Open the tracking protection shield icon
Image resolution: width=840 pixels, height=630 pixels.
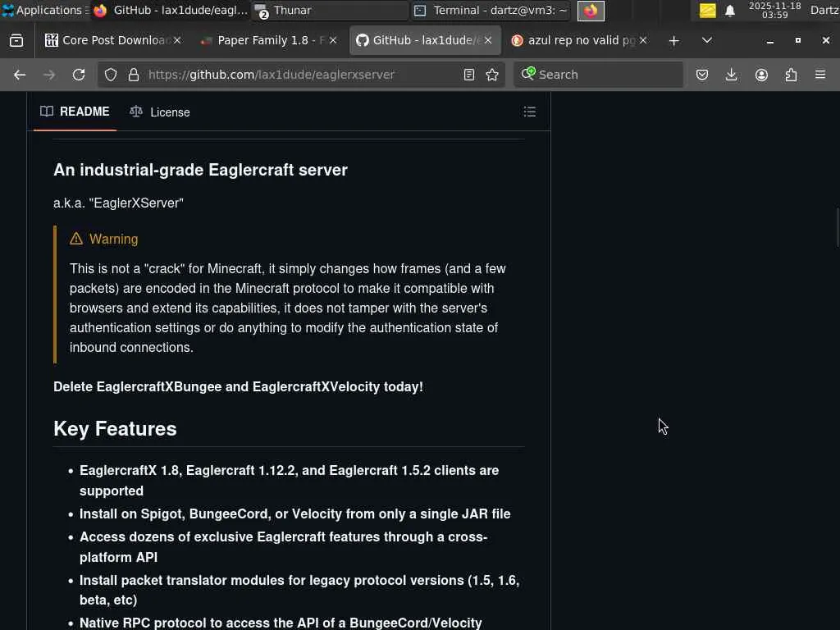pyautogui.click(x=111, y=75)
